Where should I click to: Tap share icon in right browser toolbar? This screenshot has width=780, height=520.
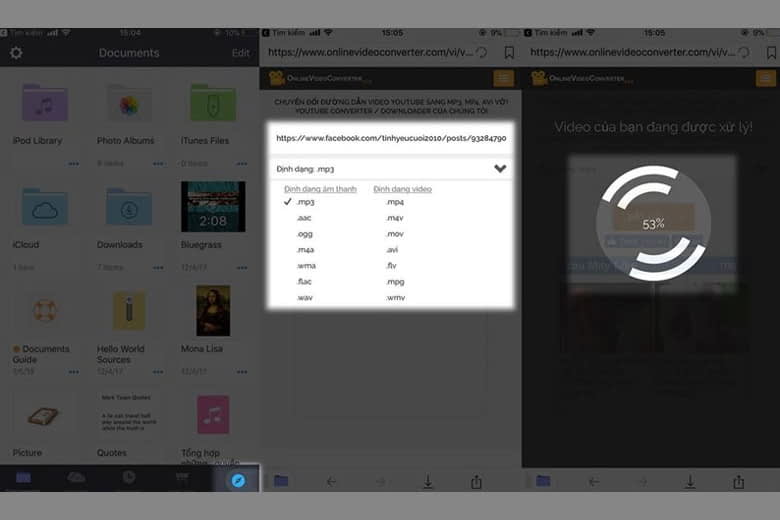739,481
